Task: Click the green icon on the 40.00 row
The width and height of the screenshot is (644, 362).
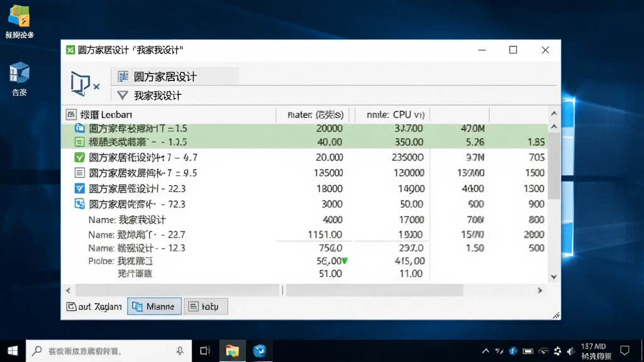Action: pyautogui.click(x=79, y=142)
